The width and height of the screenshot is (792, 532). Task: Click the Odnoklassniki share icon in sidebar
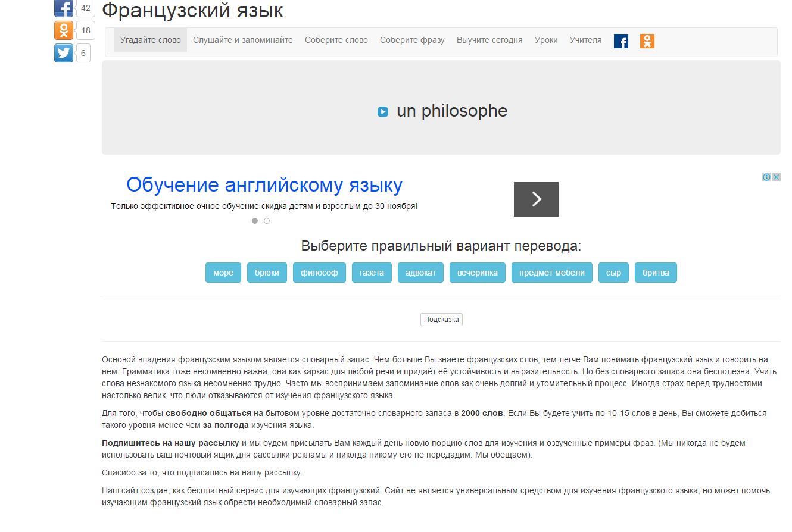click(x=64, y=30)
